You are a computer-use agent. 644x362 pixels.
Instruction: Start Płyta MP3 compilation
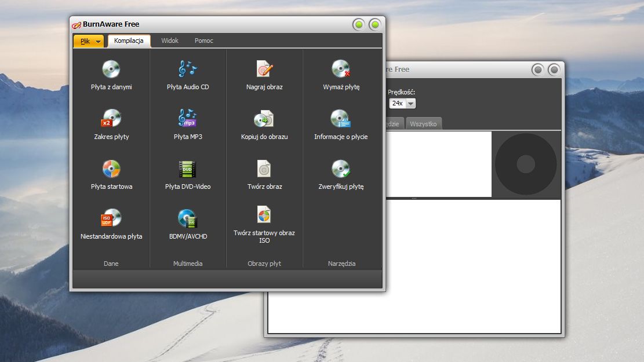point(188,125)
